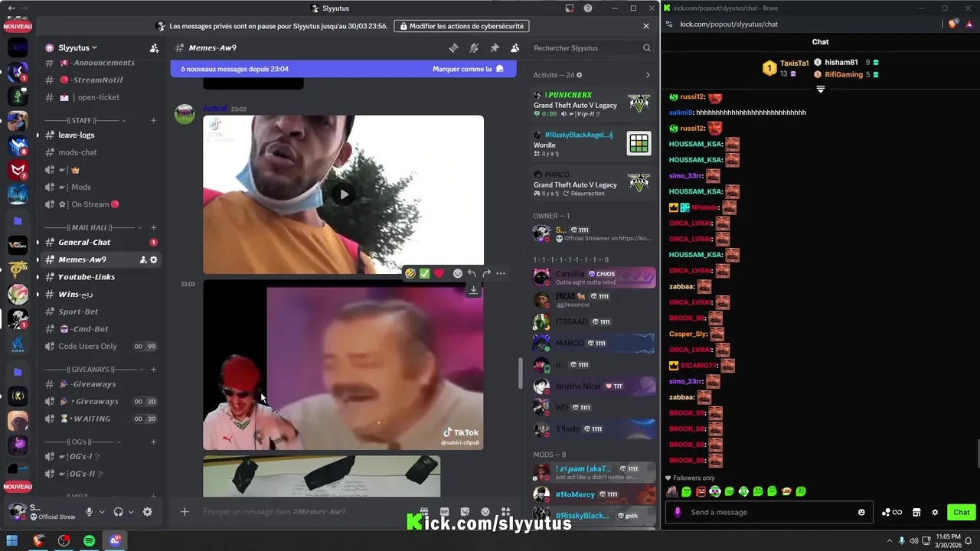The height and width of the screenshot is (551, 980).
Task: Click Kick Send a message field
Action: 768,512
